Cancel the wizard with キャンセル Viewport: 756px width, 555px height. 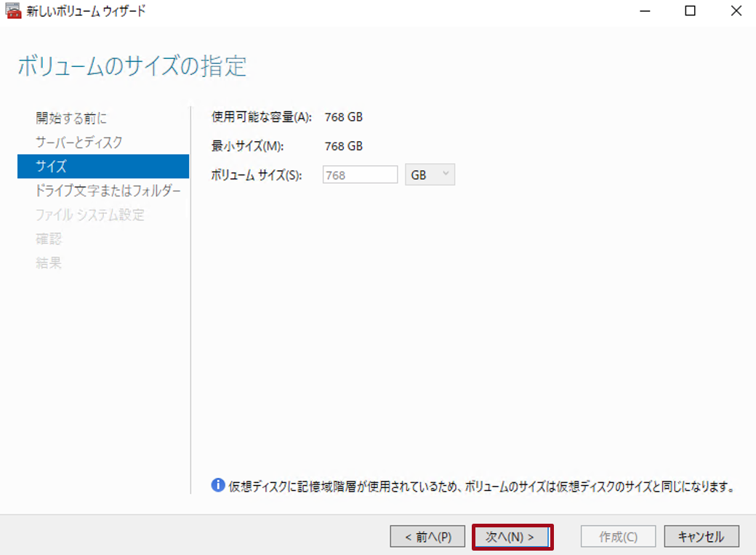[701, 536]
